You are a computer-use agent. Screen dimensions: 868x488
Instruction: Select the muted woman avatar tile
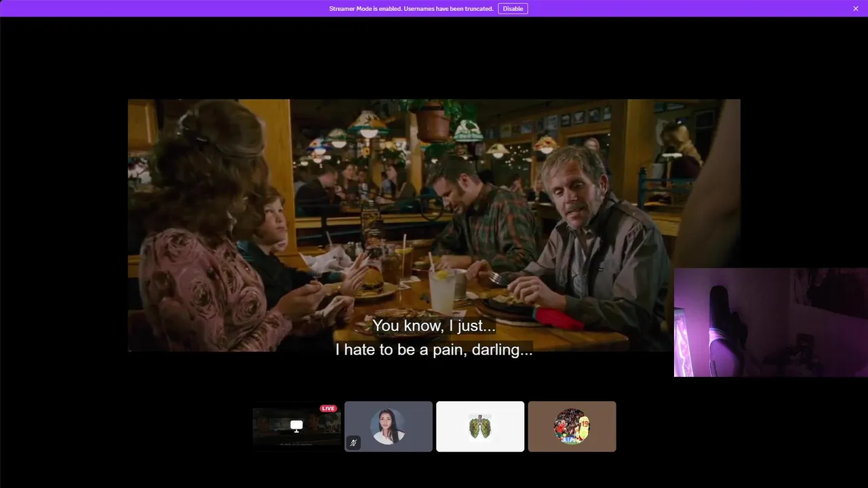click(x=389, y=426)
